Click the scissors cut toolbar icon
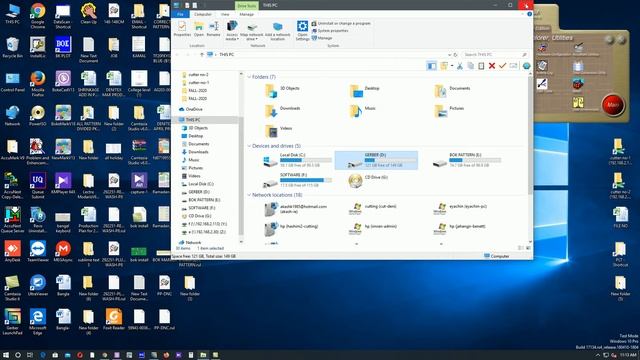640x360 pixels. coord(460,66)
